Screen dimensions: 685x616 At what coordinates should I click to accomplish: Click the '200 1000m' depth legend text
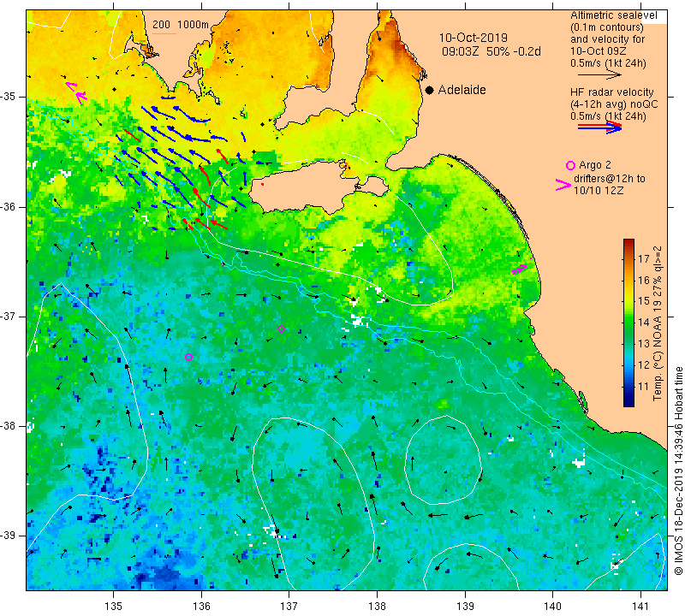(x=181, y=25)
